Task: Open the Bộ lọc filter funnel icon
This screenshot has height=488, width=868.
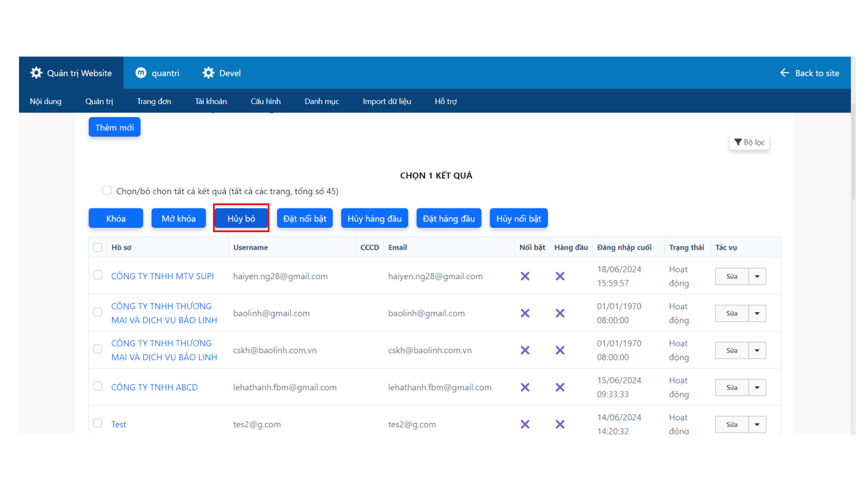Action: click(x=738, y=142)
